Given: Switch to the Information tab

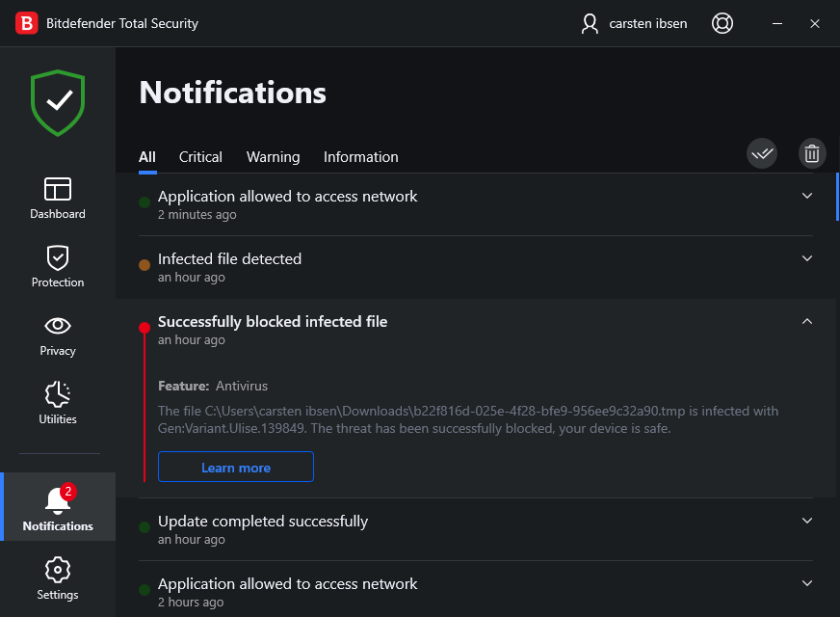Looking at the screenshot, I should point(360,157).
